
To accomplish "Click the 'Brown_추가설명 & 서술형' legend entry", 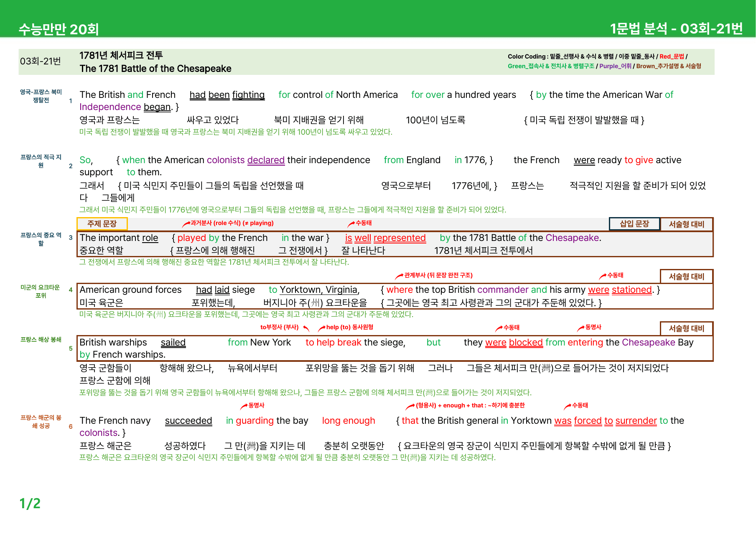I will [669, 66].
